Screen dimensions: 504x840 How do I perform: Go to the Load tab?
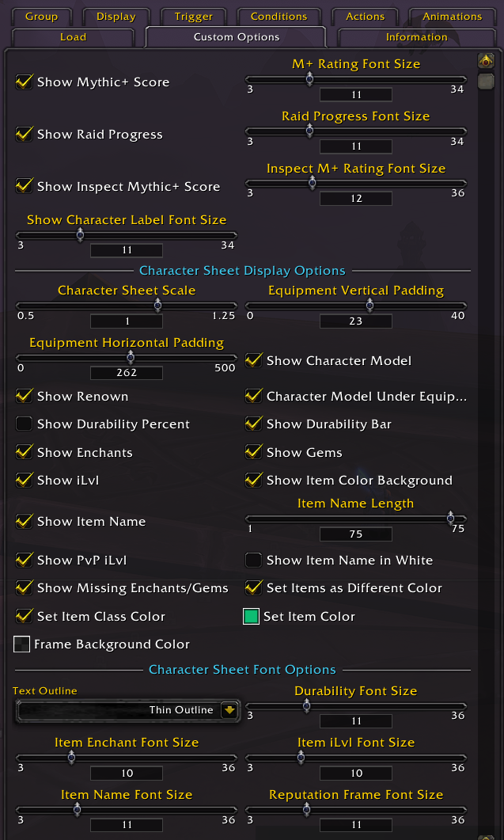73,37
